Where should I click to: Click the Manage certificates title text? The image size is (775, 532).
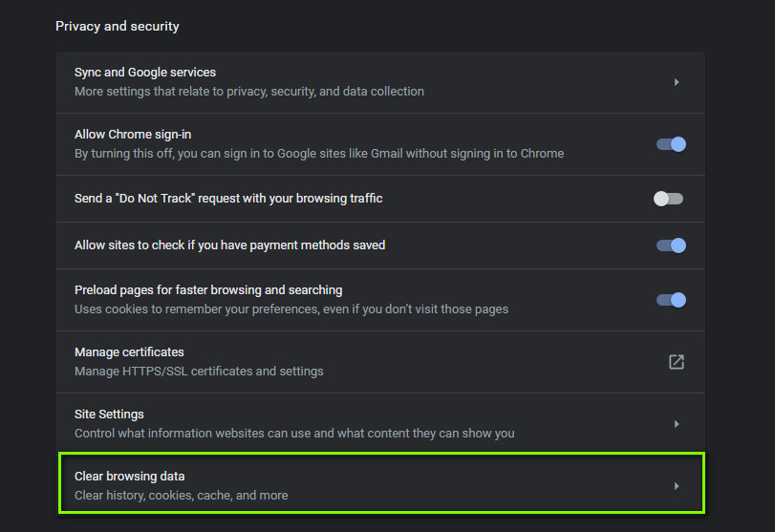coord(129,352)
